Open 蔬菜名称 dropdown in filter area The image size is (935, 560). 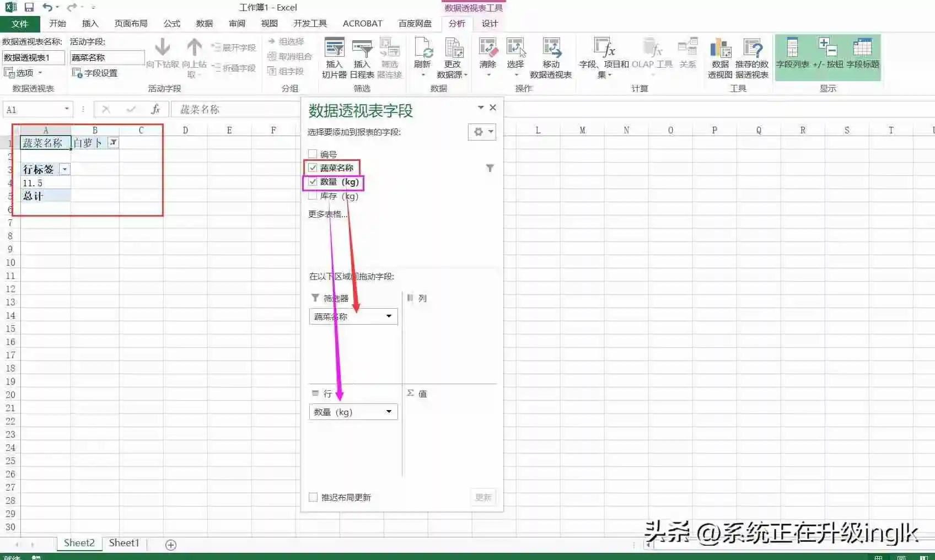[x=389, y=316]
